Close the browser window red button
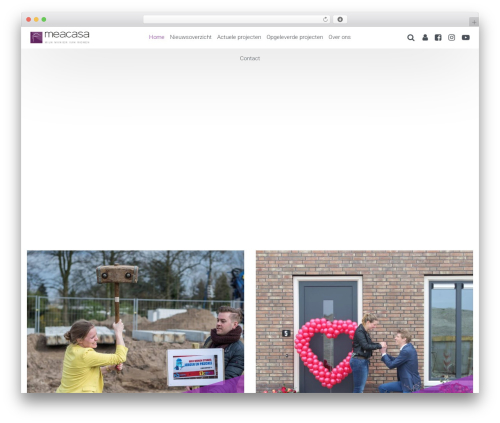Viewport: 500px width, 423px height. (29, 20)
